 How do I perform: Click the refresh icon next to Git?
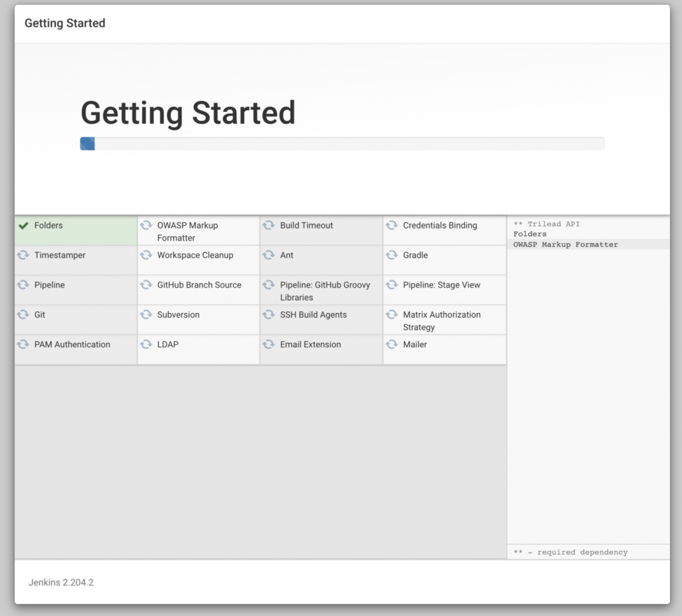pyautogui.click(x=23, y=314)
